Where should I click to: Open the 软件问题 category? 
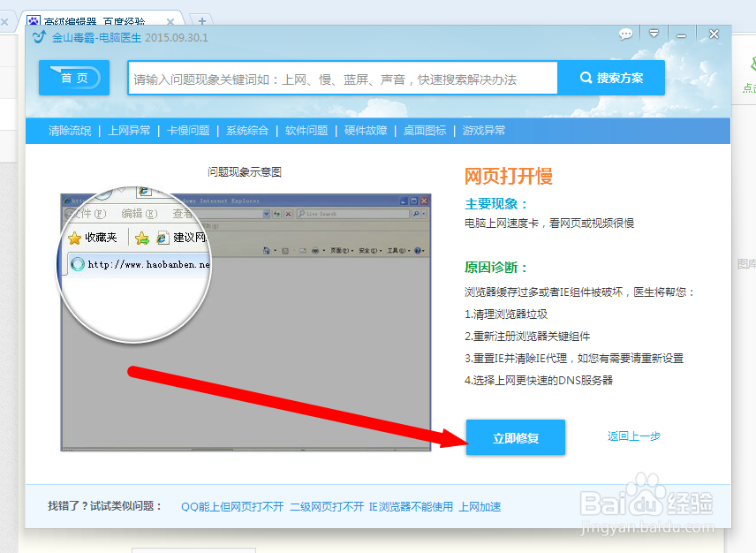[x=306, y=131]
